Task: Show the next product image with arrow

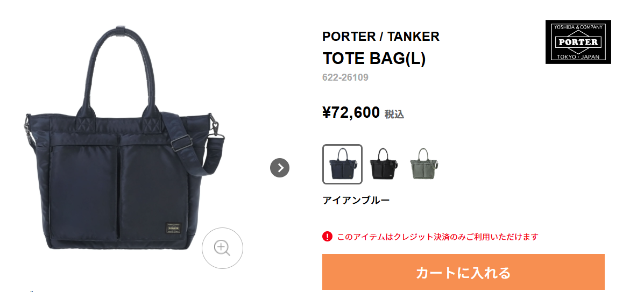Action: 280,168
